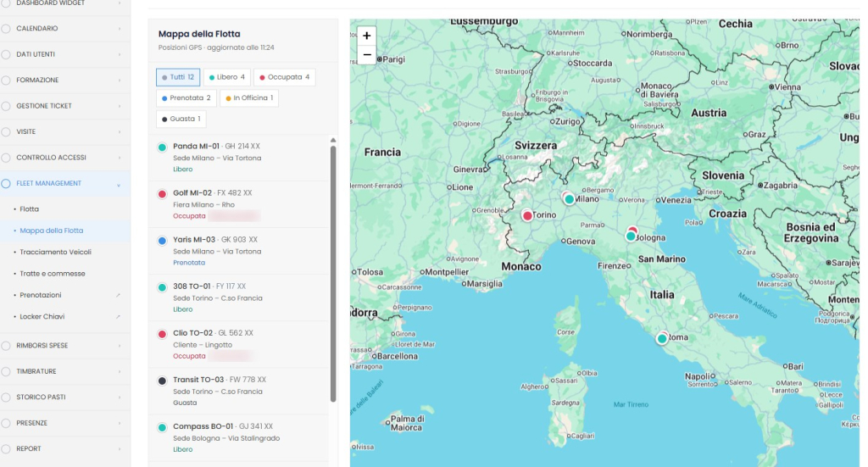Image resolution: width=868 pixels, height=467 pixels.
Task: Filter vehicles by Tutti 12
Action: point(178,77)
